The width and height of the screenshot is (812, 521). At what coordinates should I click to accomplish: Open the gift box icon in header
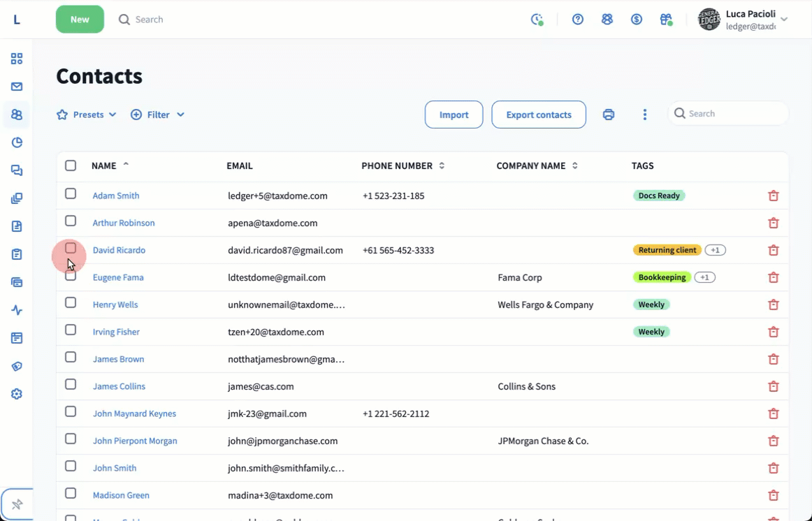coord(666,20)
